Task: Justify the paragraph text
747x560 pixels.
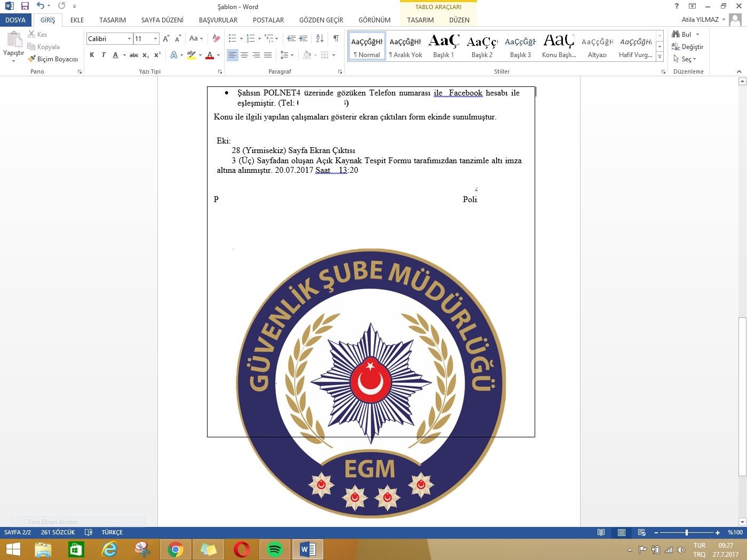Action: 268,55
